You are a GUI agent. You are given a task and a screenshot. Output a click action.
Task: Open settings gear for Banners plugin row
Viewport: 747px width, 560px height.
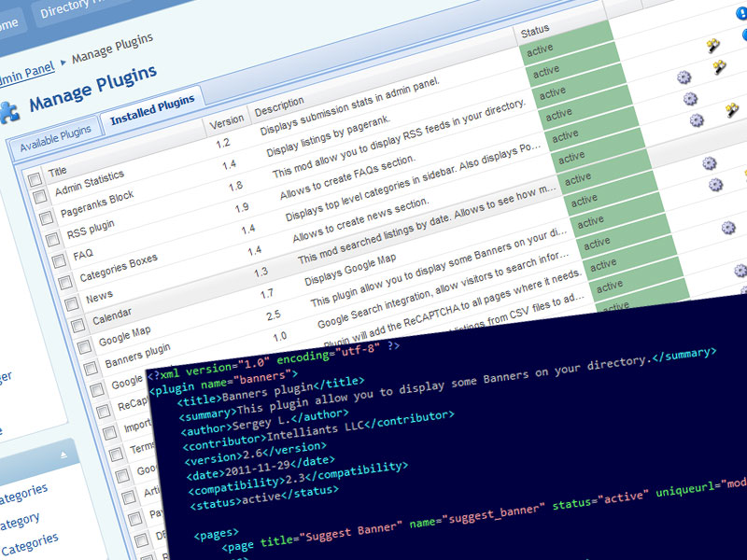point(715,185)
